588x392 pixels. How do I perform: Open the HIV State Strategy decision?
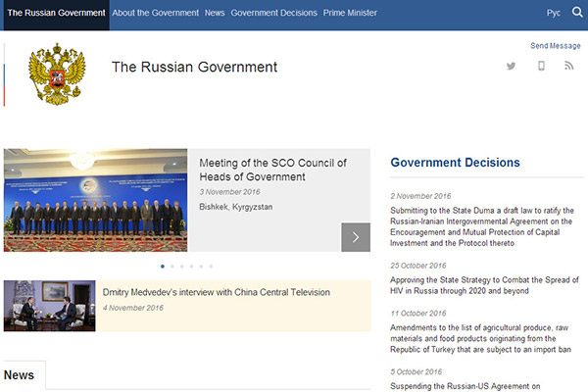pyautogui.click(x=484, y=285)
